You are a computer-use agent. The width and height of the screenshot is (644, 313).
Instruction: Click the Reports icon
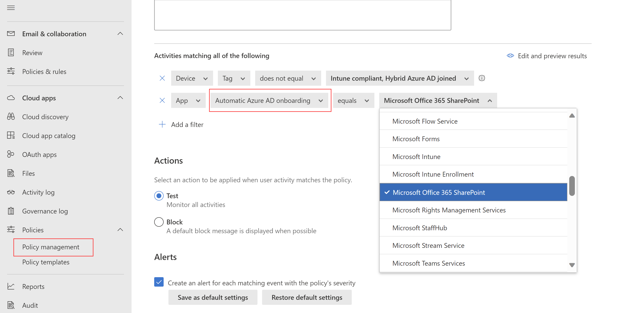[11, 286]
